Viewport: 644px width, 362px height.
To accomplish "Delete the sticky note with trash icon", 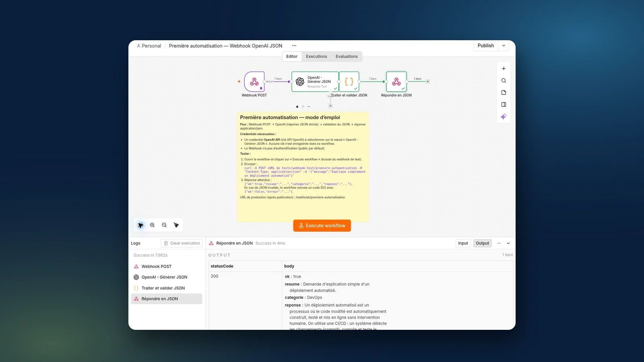I will (x=297, y=107).
